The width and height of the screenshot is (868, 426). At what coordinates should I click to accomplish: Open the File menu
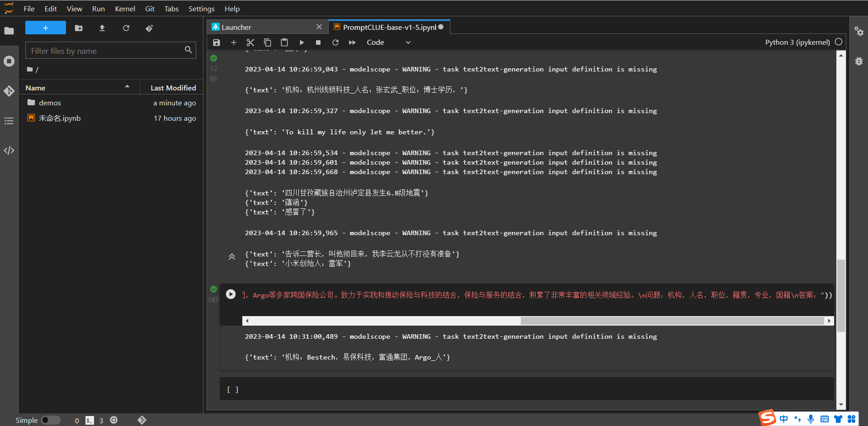point(29,9)
